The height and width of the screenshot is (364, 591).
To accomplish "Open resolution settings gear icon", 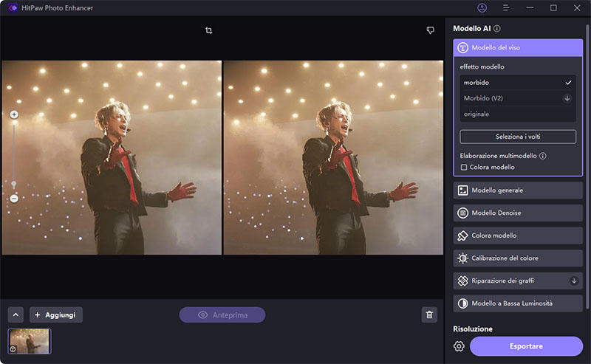I will pos(459,346).
